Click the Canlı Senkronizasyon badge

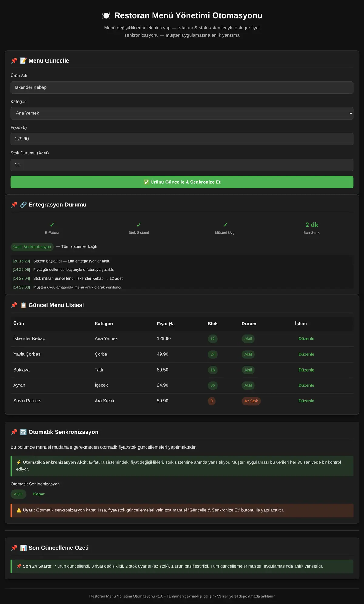[32, 247]
